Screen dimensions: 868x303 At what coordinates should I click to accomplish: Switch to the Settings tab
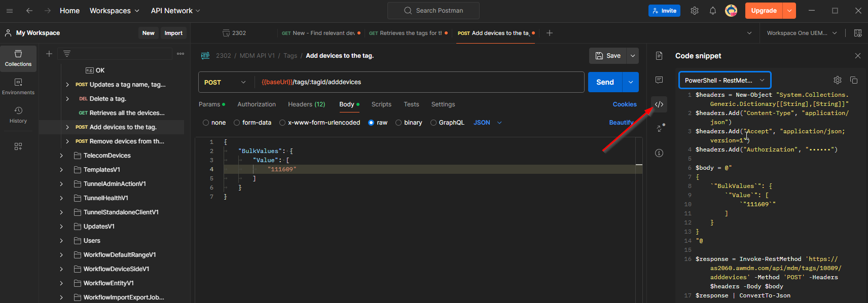443,104
